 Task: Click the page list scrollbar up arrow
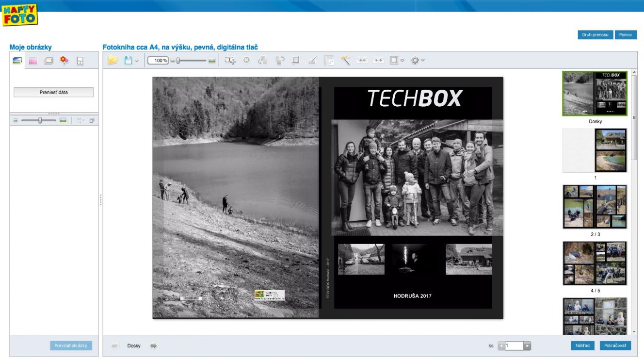(x=634, y=72)
